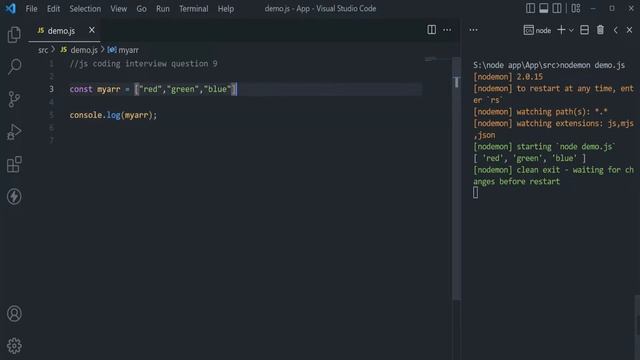This screenshot has height=360, width=640.
Task: Close the demo.js tab
Action: point(92,30)
